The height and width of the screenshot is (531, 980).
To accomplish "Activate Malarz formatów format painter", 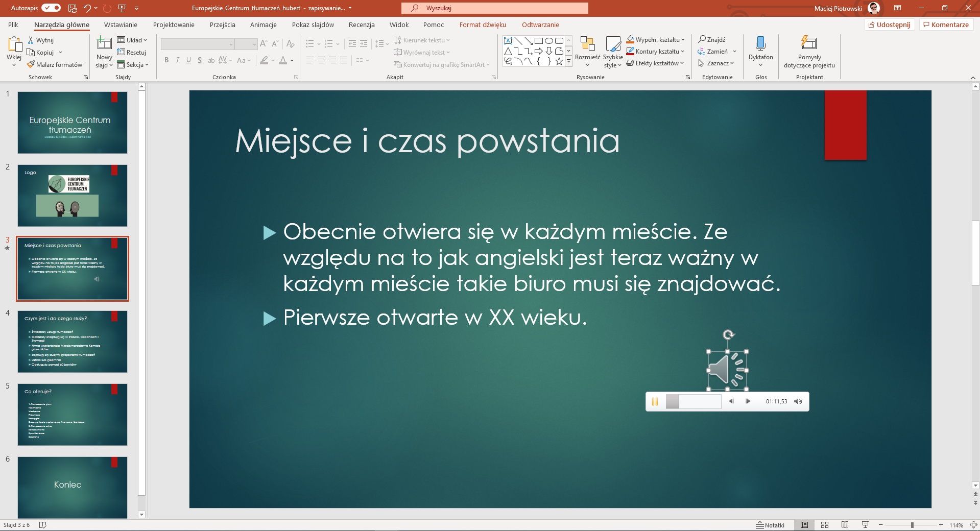I will pyautogui.click(x=54, y=64).
